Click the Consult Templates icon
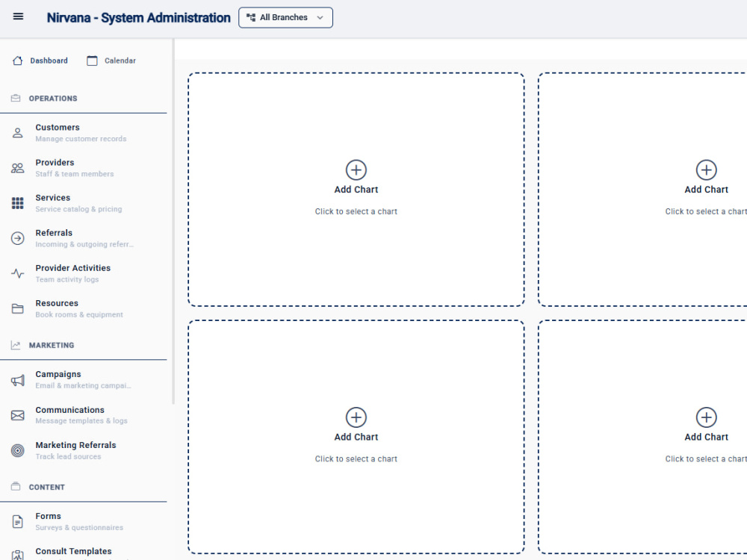This screenshot has width=747, height=560. tap(18, 556)
